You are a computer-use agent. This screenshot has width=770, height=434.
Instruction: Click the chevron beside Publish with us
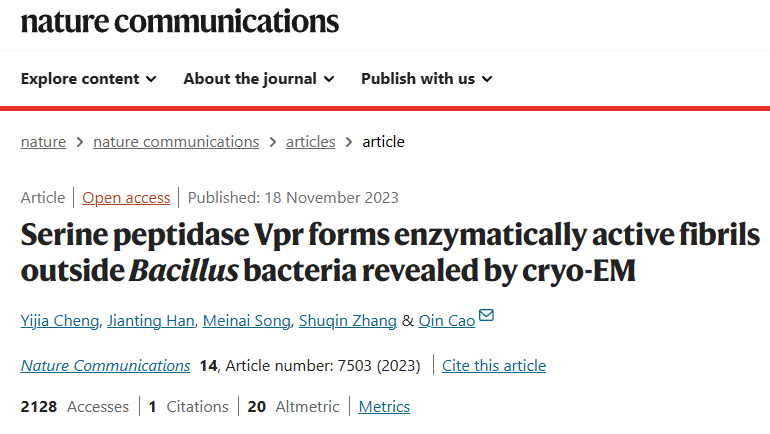coord(487,79)
